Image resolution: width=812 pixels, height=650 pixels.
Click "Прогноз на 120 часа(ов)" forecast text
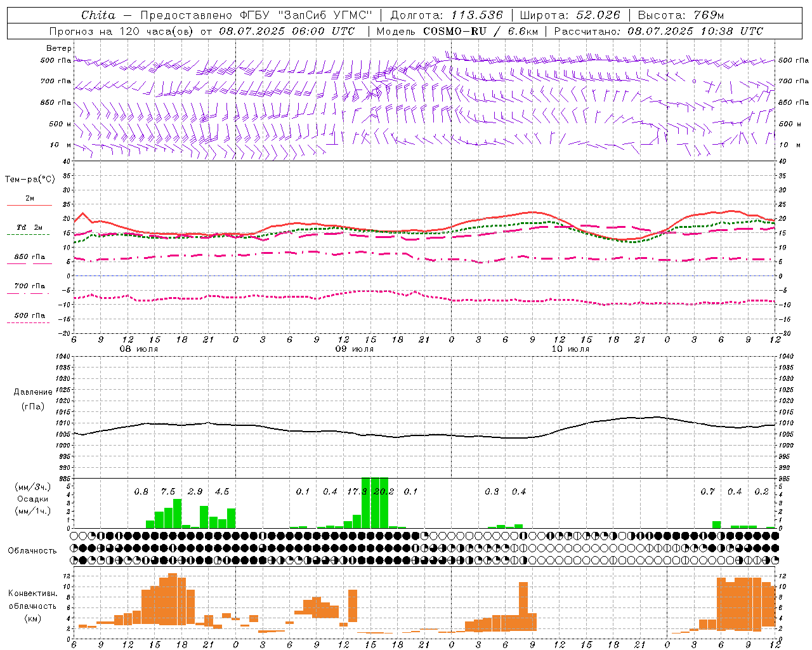click(x=122, y=31)
